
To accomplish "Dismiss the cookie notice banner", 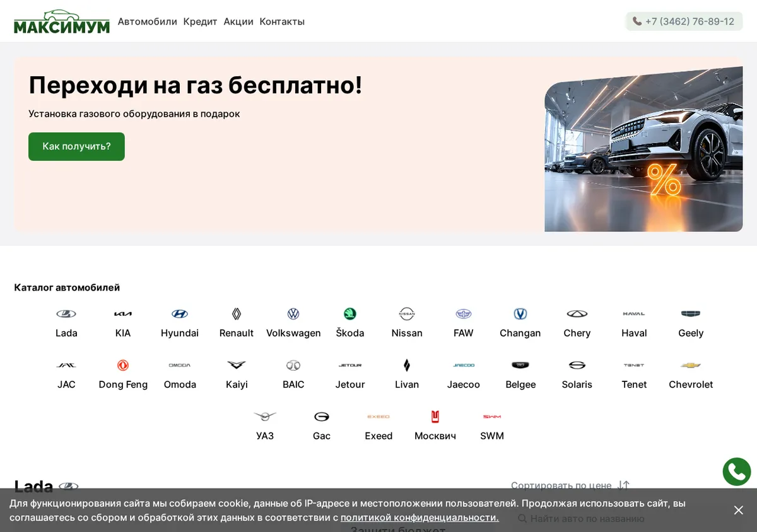I will 738,510.
